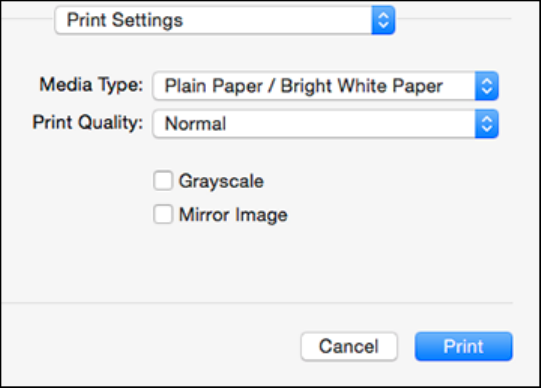This screenshot has height=388, width=541.
Task: Select the Normal quality value text
Action: click(x=195, y=124)
